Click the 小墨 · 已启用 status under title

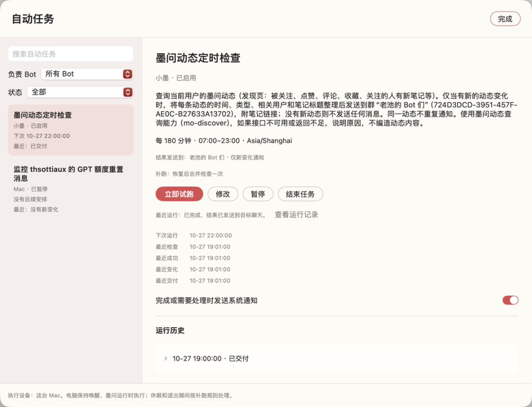[176, 78]
